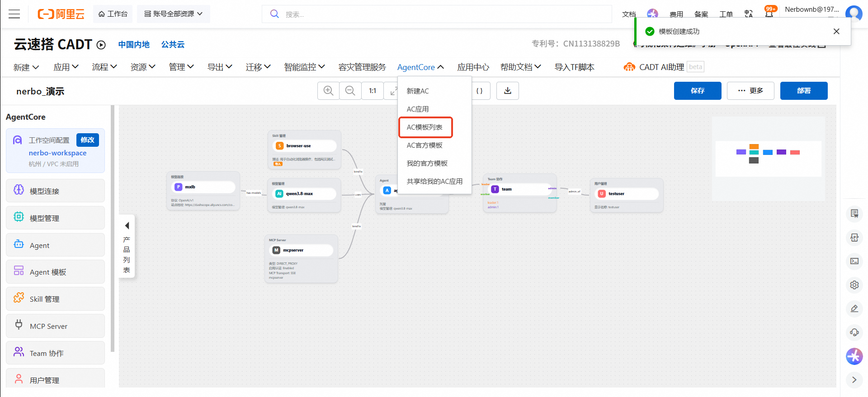Screen dimensions: 868x397
Task: Select the Agent 模板 sidebar item
Action: [55, 272]
